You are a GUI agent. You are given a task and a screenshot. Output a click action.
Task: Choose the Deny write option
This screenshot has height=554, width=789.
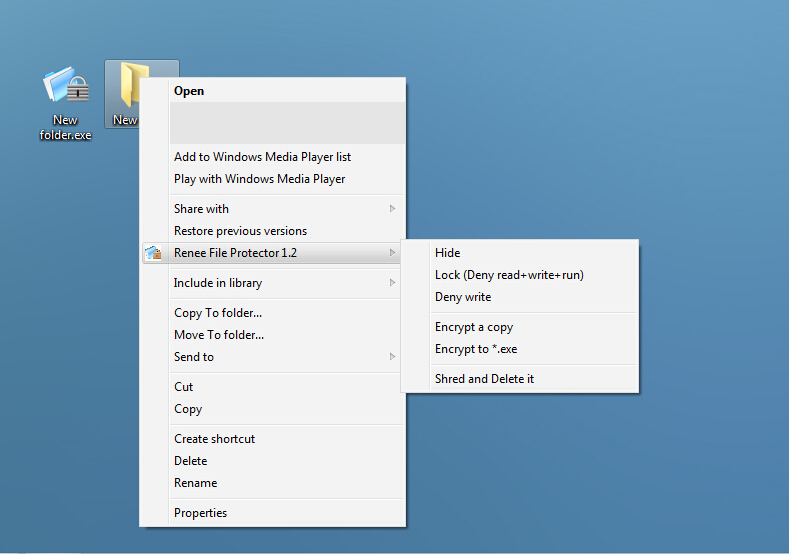462,297
